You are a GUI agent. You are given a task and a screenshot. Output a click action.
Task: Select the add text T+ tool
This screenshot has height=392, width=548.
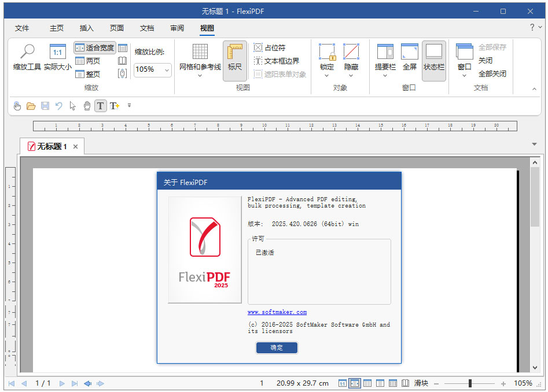pos(114,106)
